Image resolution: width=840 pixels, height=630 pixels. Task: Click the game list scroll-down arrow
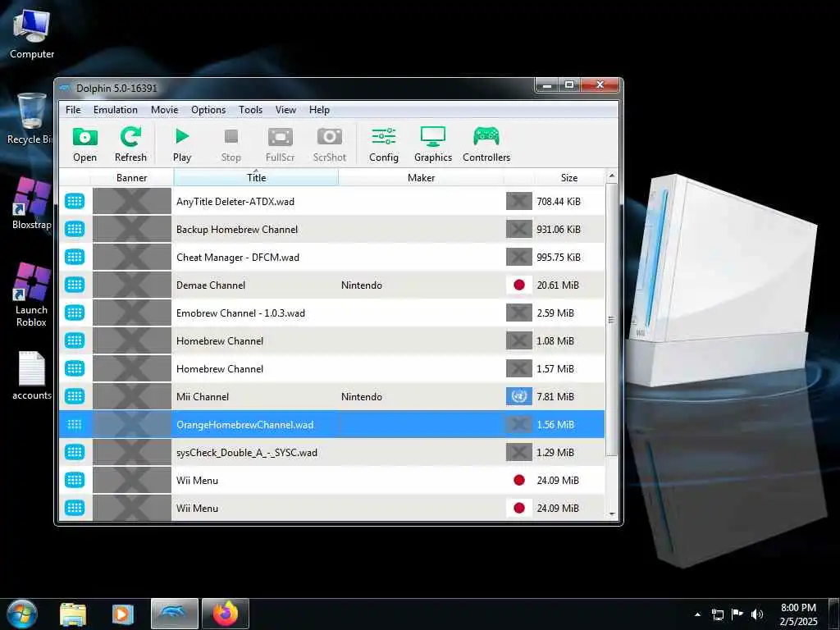coord(612,514)
